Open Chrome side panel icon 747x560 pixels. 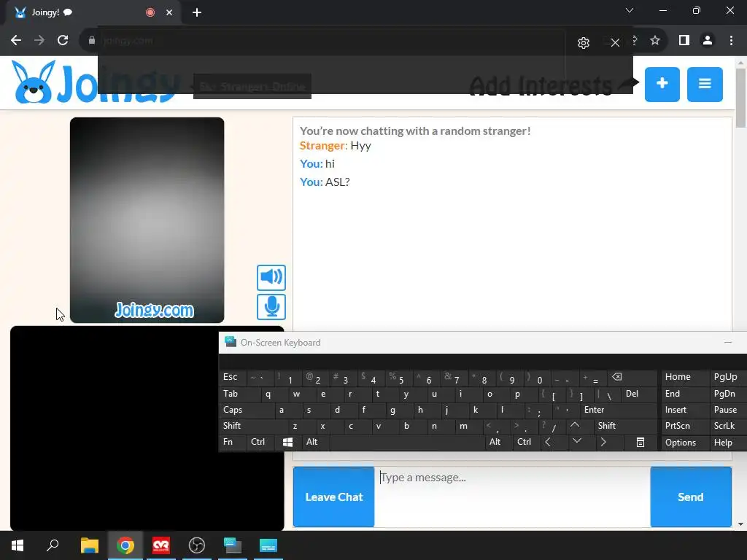pos(684,41)
